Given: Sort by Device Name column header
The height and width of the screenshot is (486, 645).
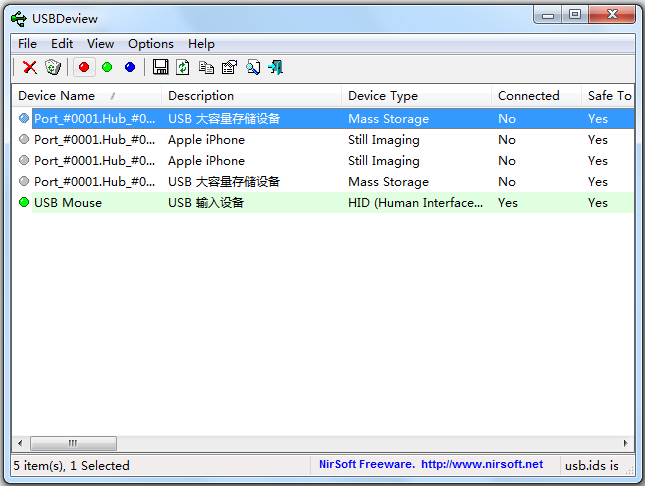Looking at the screenshot, I should pyautogui.click(x=57, y=96).
